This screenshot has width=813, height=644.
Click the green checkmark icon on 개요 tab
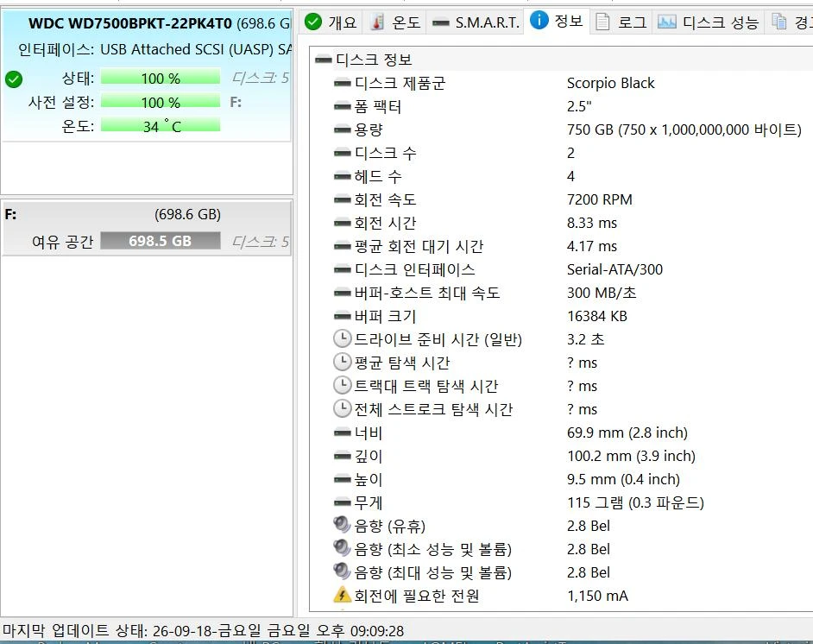point(313,22)
